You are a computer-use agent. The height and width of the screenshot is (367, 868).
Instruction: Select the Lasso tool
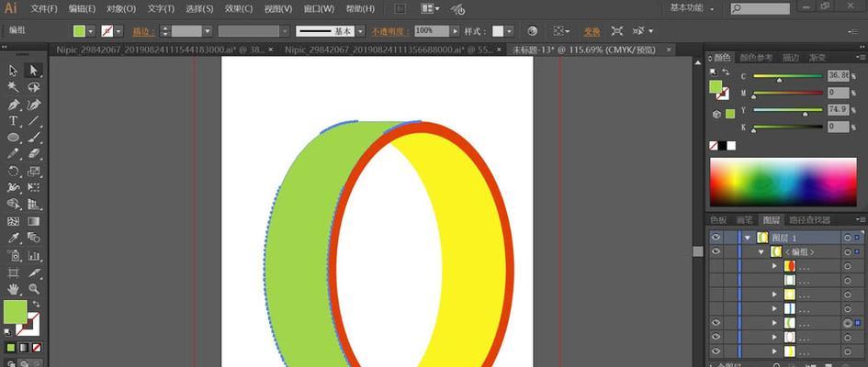pos(34,87)
